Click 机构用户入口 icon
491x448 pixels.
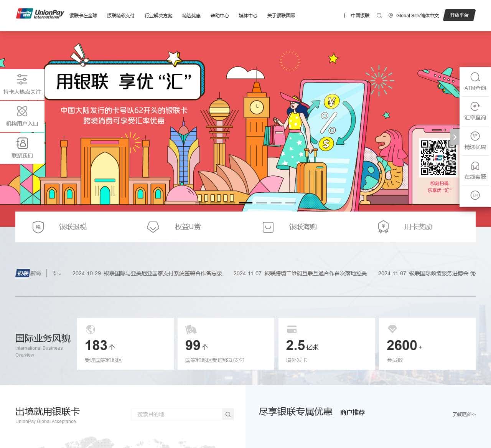click(22, 111)
